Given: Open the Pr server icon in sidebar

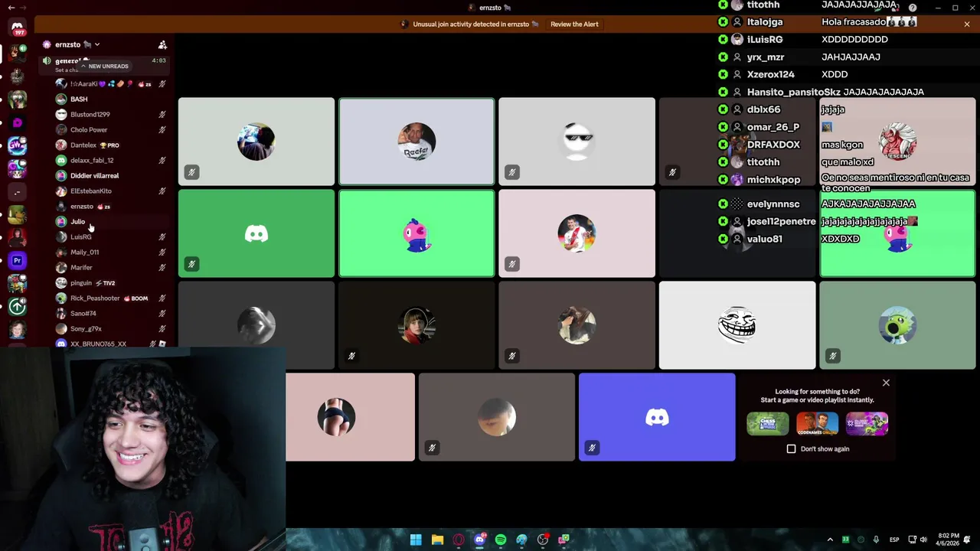Looking at the screenshot, I should pyautogui.click(x=17, y=260).
